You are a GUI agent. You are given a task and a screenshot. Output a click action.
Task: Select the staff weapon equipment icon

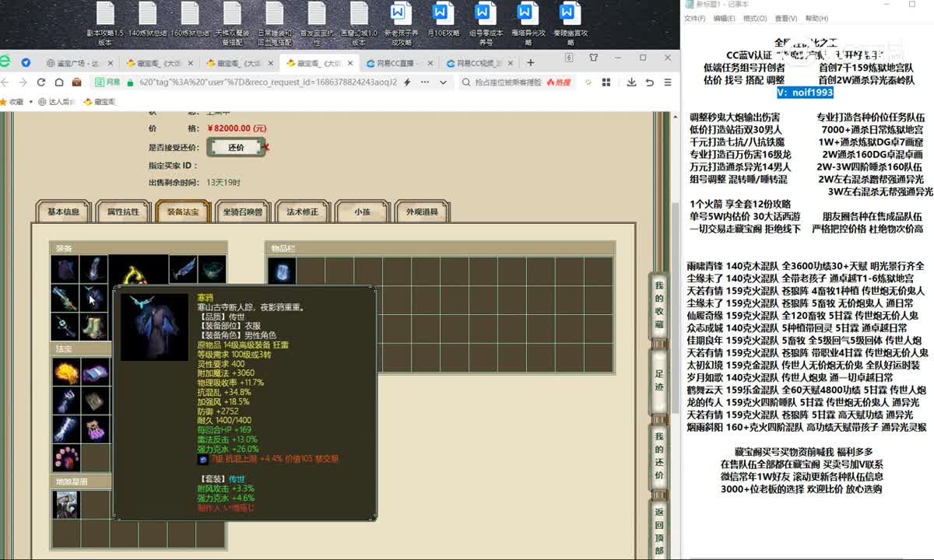[65, 299]
